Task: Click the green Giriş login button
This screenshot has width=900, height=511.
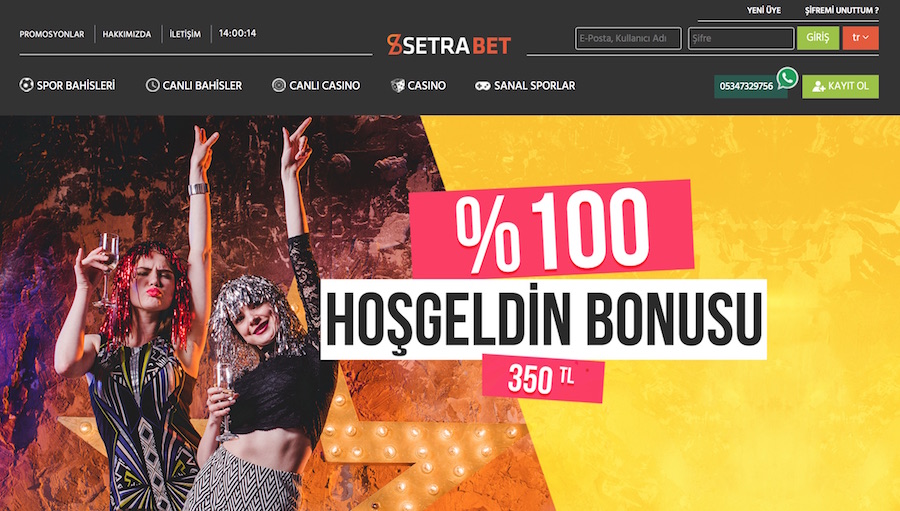Action: [818, 38]
